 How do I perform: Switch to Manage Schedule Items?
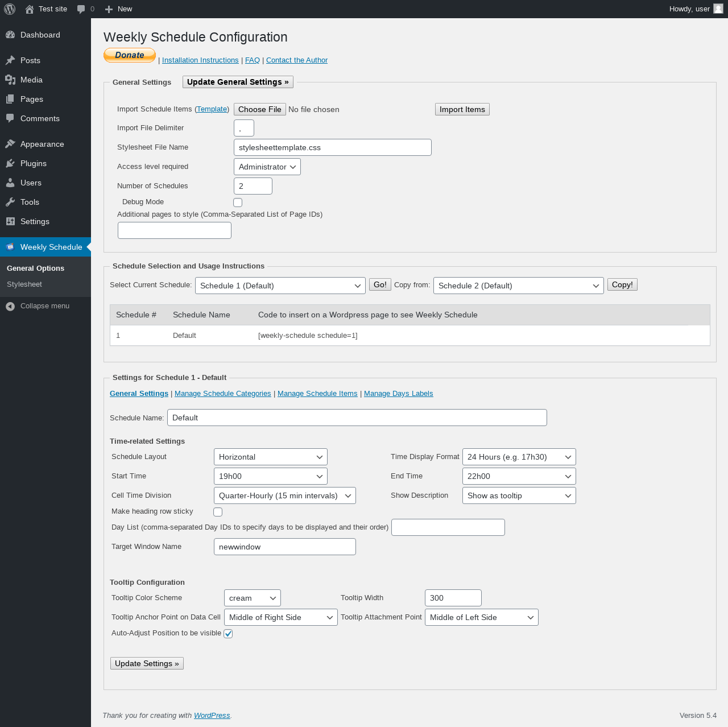[x=317, y=394]
